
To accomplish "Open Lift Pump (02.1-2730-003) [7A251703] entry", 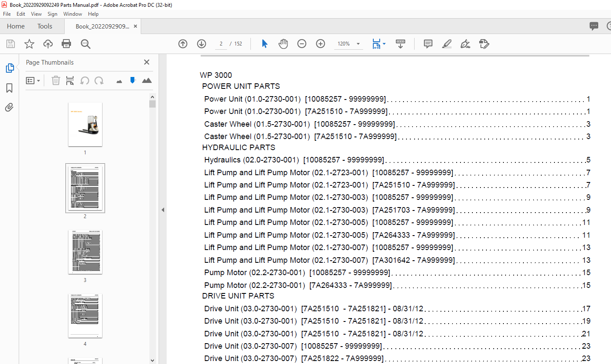I will (397, 210).
